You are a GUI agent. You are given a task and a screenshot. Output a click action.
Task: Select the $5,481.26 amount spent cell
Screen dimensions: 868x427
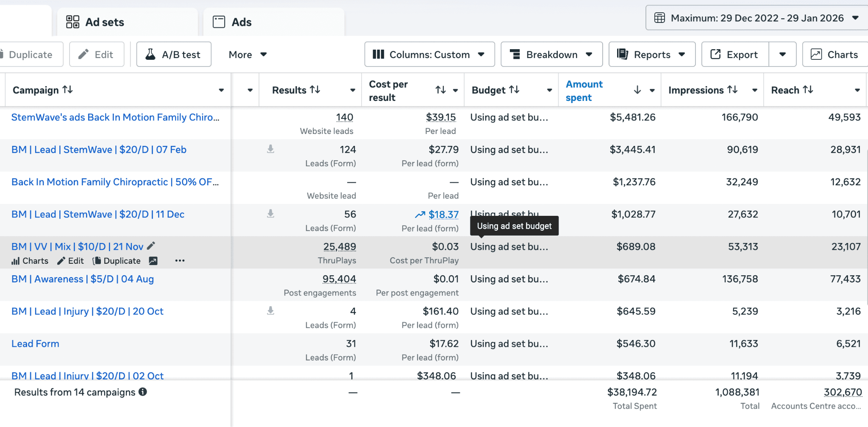(x=632, y=117)
